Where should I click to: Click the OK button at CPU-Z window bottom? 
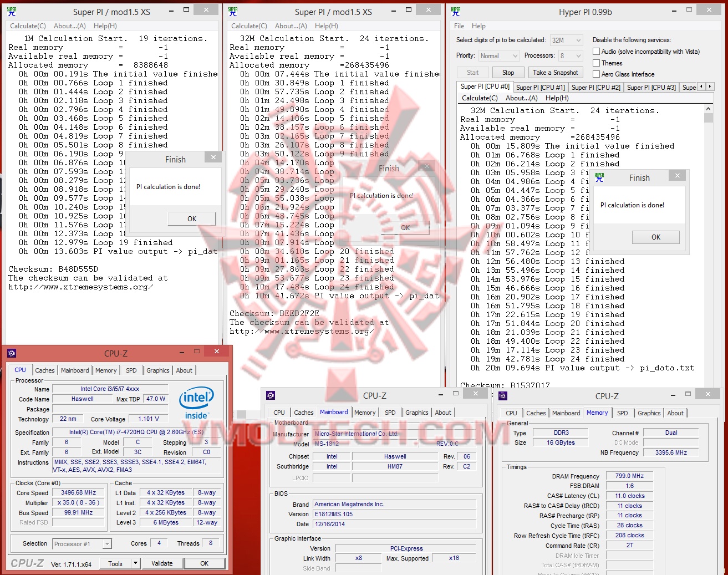[205, 563]
